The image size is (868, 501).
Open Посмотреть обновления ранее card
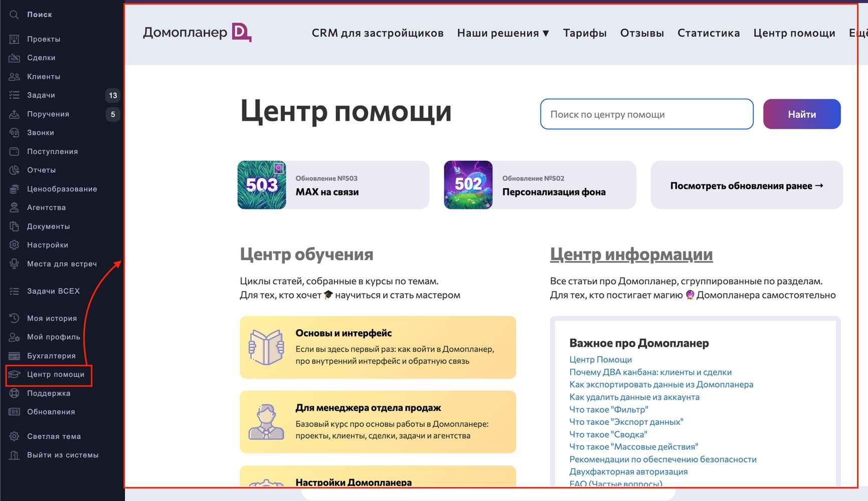(x=747, y=185)
